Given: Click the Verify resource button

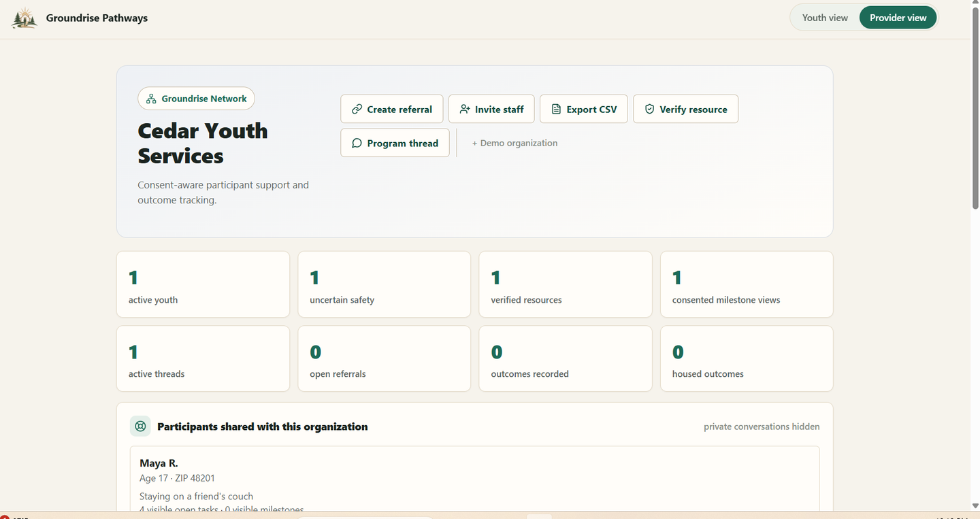Looking at the screenshot, I should (685, 109).
